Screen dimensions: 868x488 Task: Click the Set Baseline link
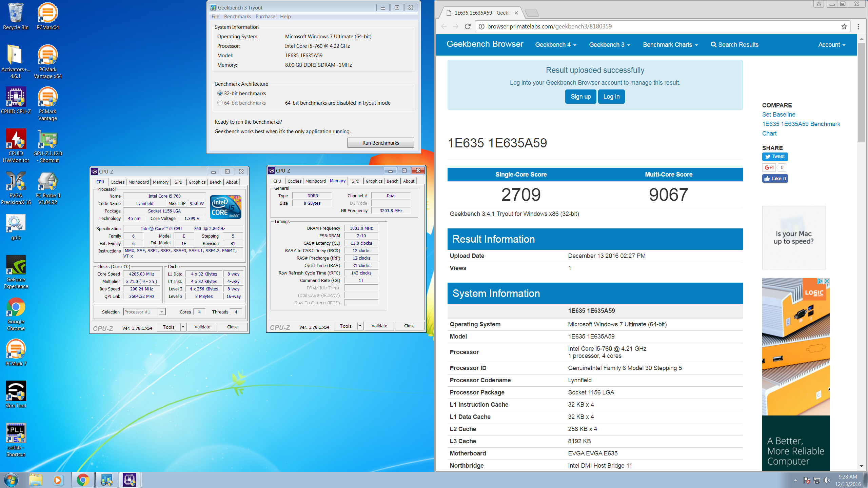tap(778, 115)
